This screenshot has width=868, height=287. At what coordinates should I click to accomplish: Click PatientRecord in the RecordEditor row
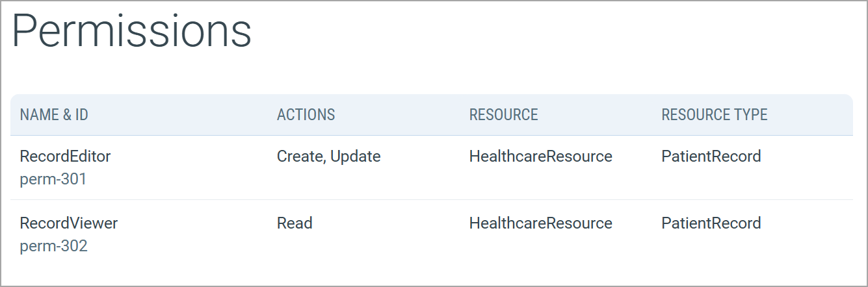point(711,156)
